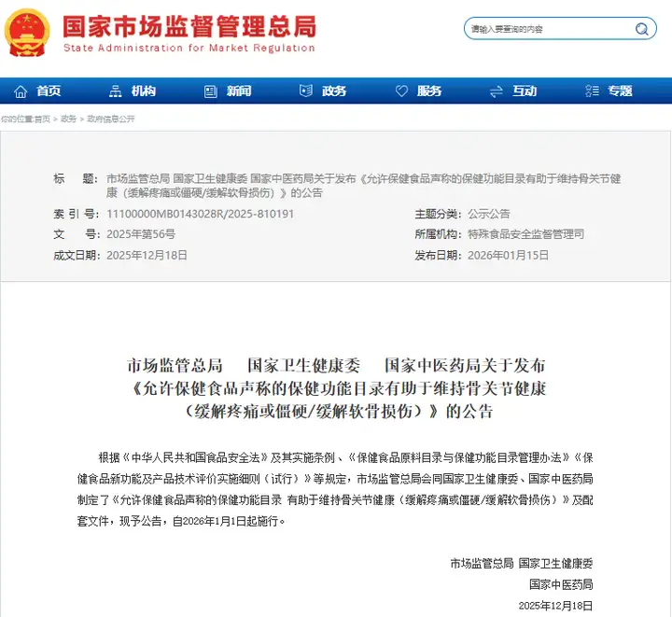Screen dimensions: 672x617
Task: Open the 服务 menu item
Action: pos(429,91)
